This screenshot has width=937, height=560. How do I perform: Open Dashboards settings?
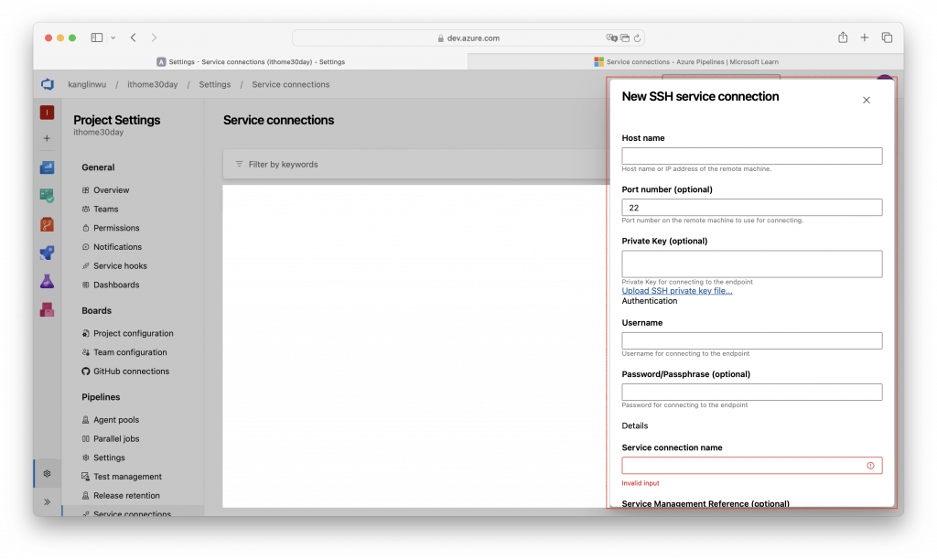point(116,285)
